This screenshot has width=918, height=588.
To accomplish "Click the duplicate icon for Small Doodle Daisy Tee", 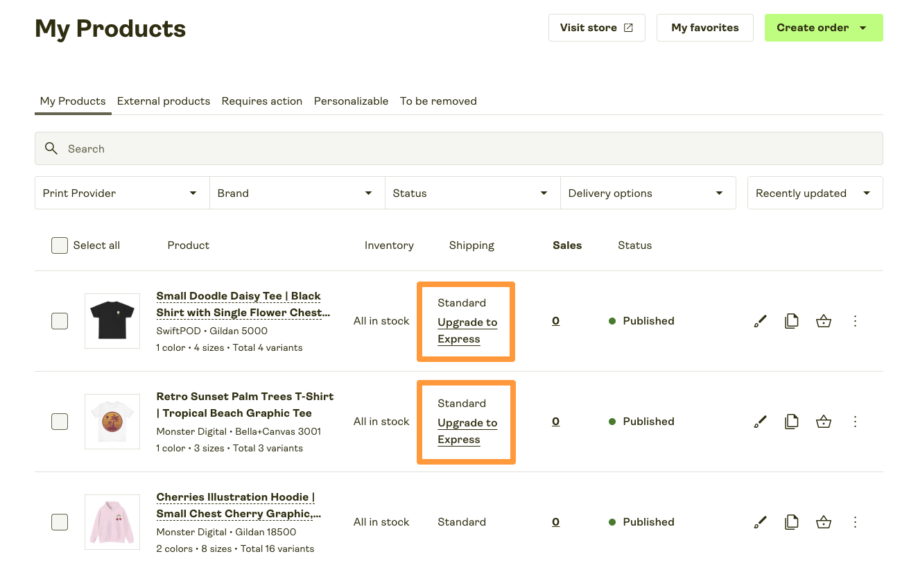I will pyautogui.click(x=792, y=320).
